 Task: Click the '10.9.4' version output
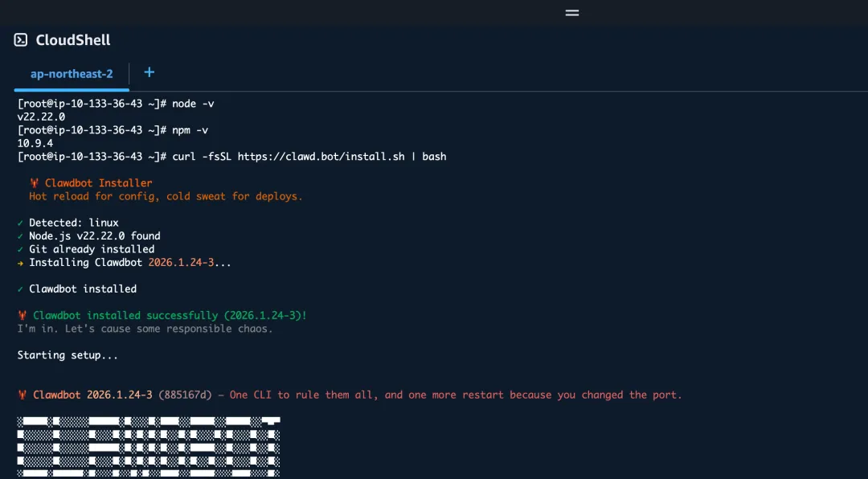35,143
